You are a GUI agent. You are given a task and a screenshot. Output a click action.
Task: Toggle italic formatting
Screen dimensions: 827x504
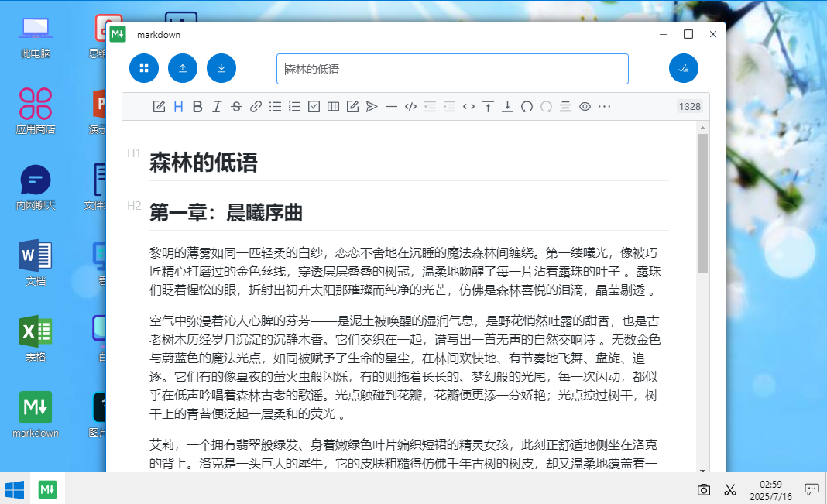point(217,107)
